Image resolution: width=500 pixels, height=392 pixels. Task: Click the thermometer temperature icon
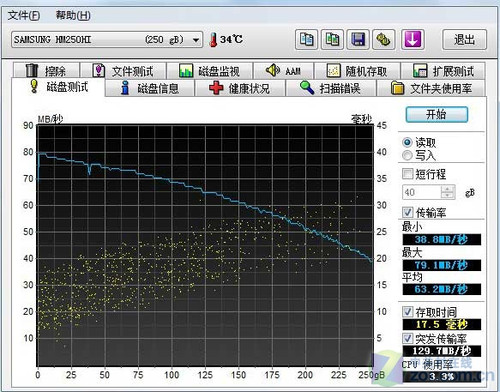(x=213, y=40)
